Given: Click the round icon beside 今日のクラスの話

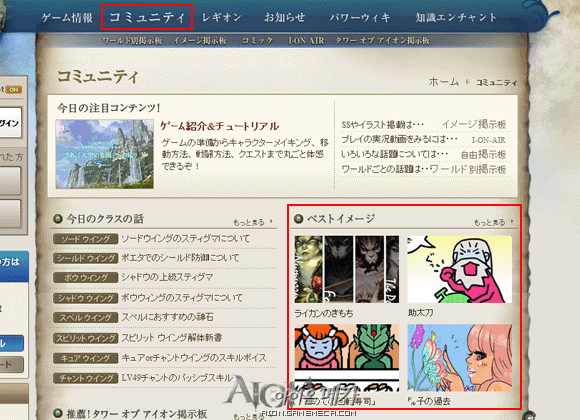Looking at the screenshot, I should click(x=57, y=219).
